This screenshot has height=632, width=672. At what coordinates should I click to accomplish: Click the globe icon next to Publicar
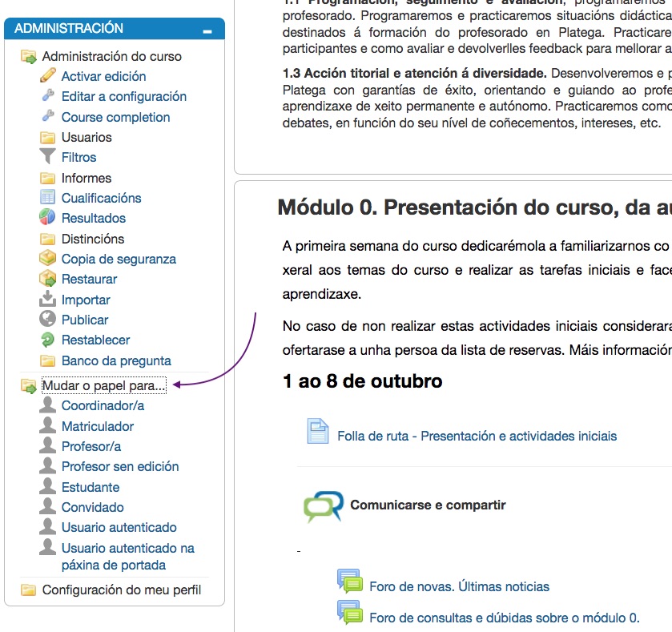coord(48,320)
